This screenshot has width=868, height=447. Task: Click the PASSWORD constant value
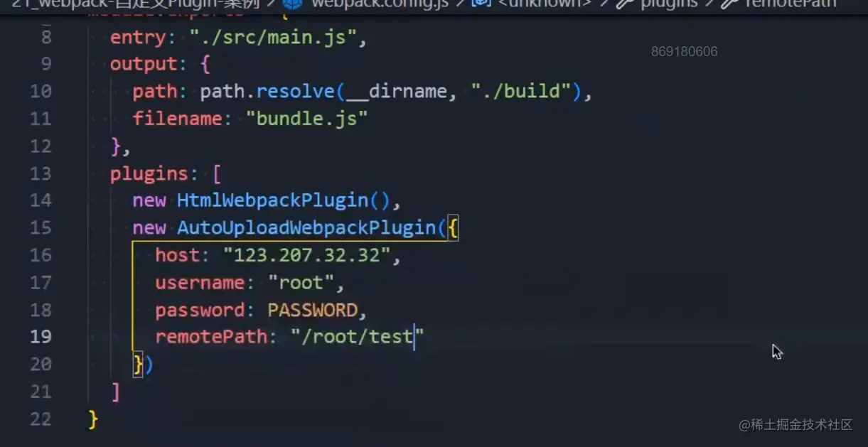coord(312,310)
